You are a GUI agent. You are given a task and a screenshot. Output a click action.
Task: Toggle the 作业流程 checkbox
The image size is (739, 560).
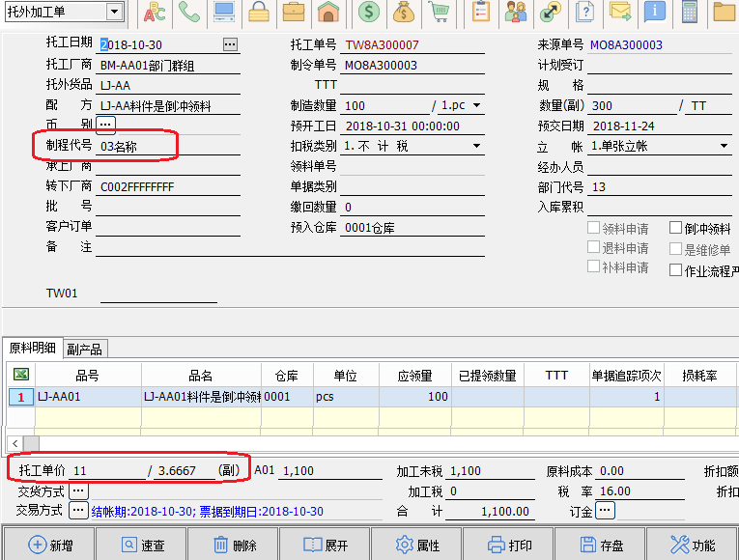(676, 270)
